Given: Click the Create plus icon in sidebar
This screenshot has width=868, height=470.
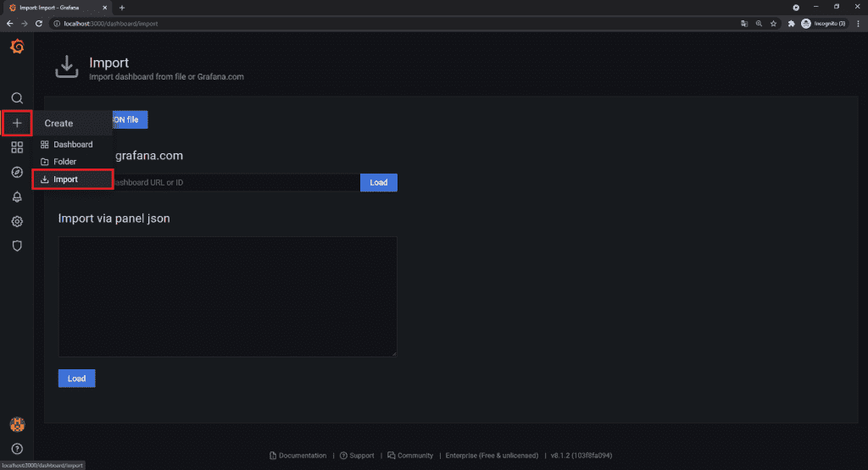Looking at the screenshot, I should [17, 123].
